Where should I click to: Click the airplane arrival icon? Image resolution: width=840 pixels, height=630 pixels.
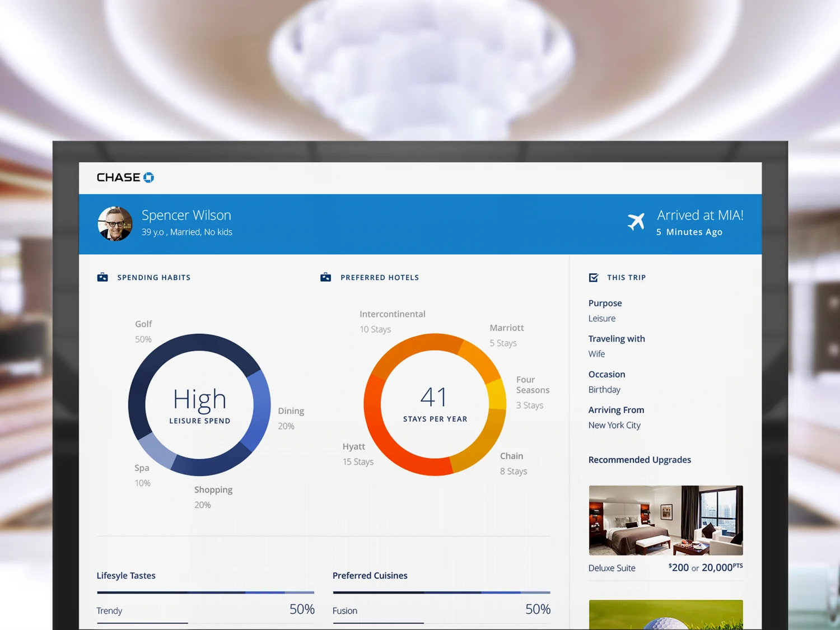click(636, 222)
